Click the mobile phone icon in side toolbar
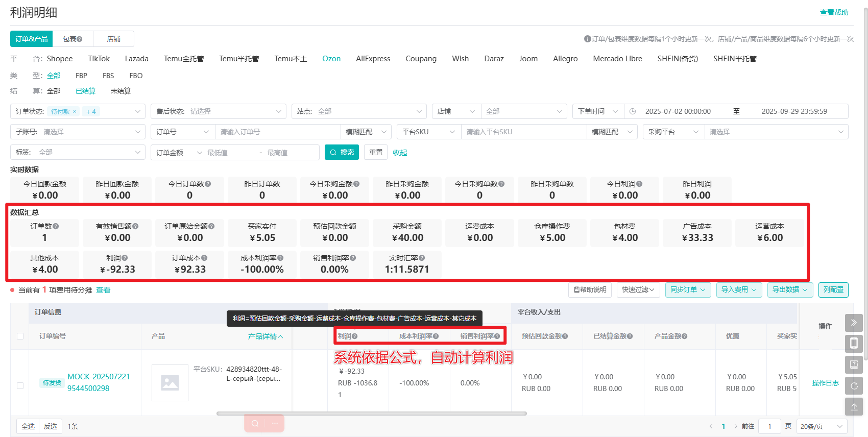 tap(854, 344)
